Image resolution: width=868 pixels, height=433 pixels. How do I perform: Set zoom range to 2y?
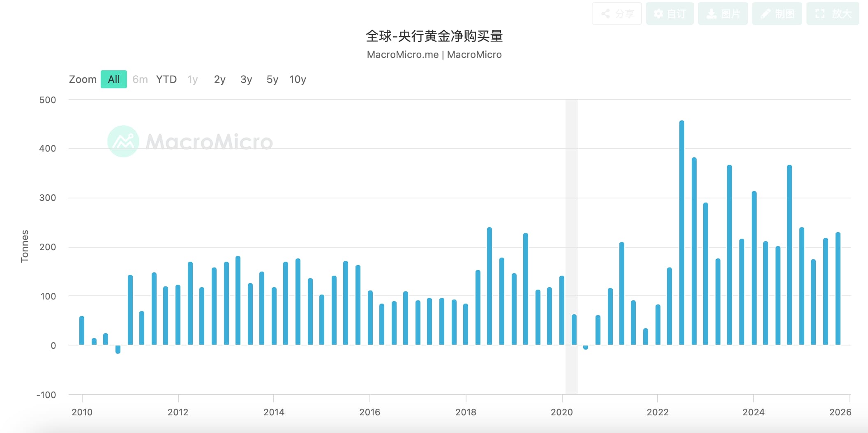pos(219,79)
